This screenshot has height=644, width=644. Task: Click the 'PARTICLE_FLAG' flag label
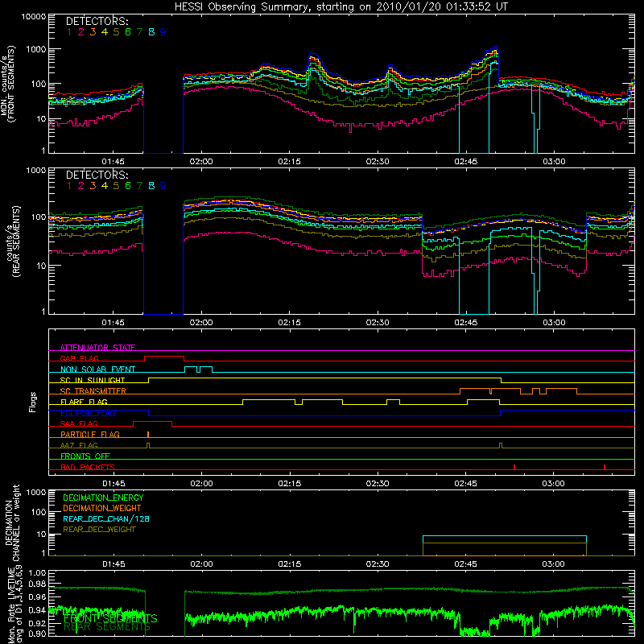[x=90, y=434]
